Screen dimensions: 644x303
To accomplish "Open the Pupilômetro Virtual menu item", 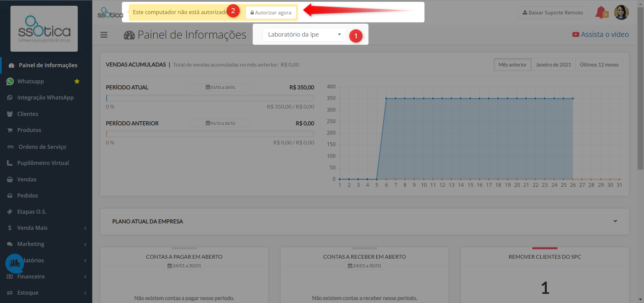I will coord(46,163).
